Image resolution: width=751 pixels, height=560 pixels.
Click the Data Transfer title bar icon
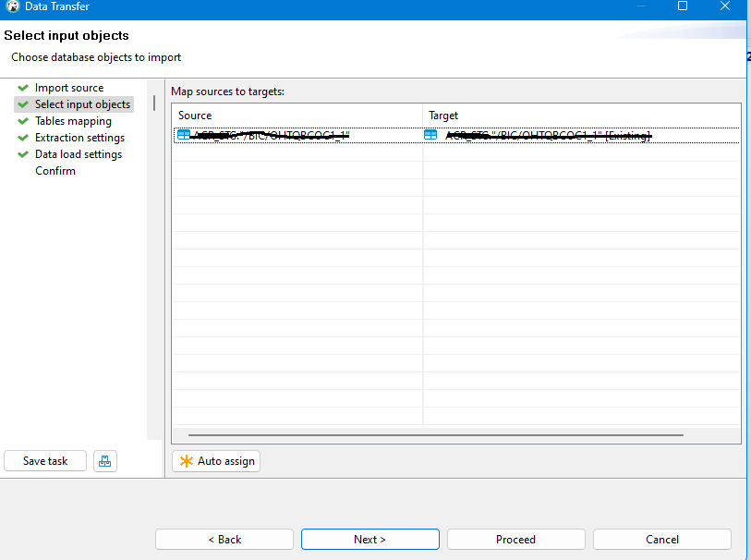coord(11,6)
